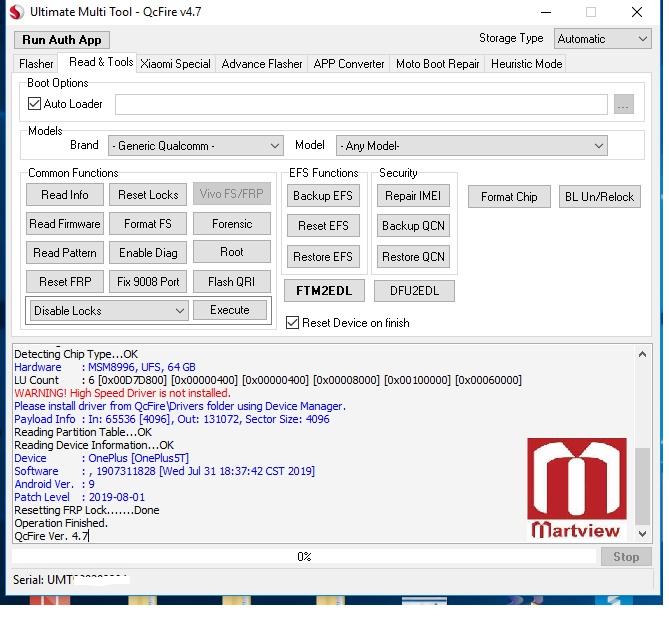Open the Brand dropdown
Screen dimensions: 669x618
[195, 146]
